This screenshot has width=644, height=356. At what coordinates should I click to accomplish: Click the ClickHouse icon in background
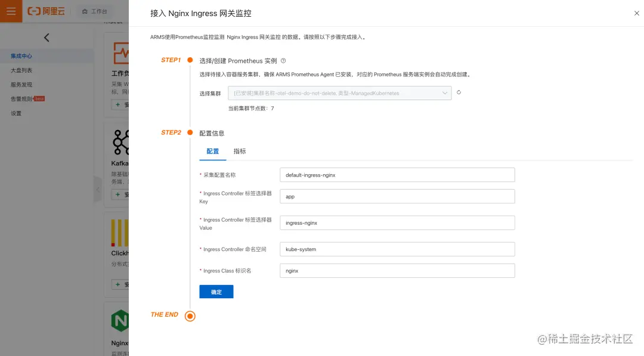point(120,233)
